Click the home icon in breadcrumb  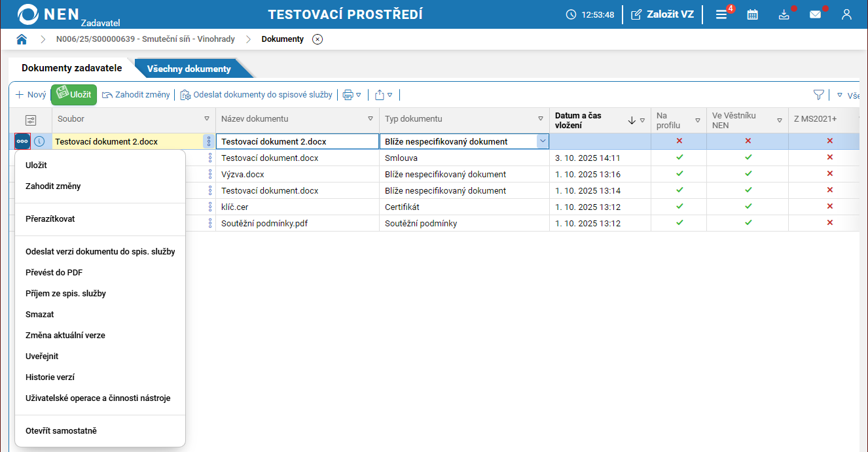[x=22, y=39]
